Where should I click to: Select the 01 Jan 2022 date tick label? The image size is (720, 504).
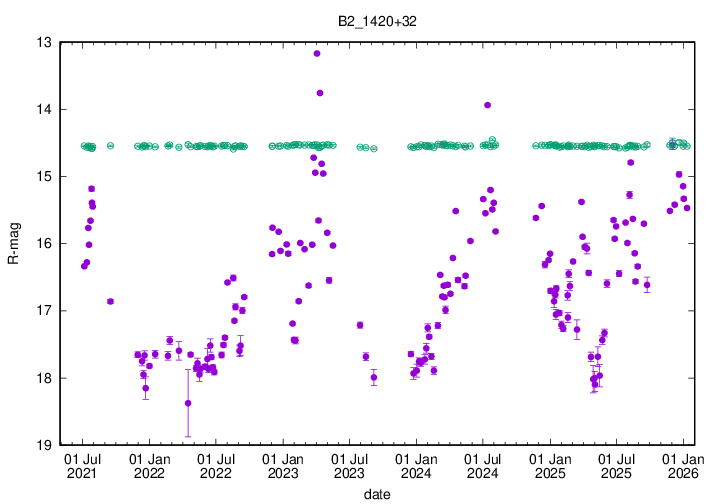(149, 465)
